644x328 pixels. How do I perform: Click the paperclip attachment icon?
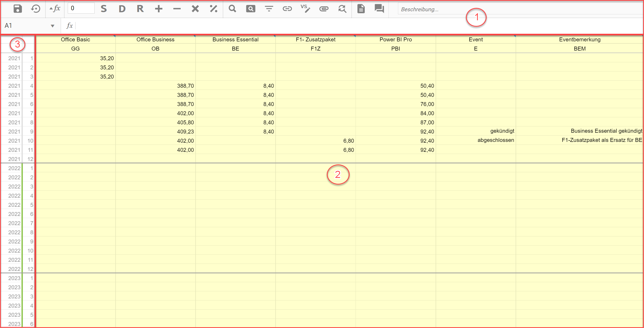[324, 9]
